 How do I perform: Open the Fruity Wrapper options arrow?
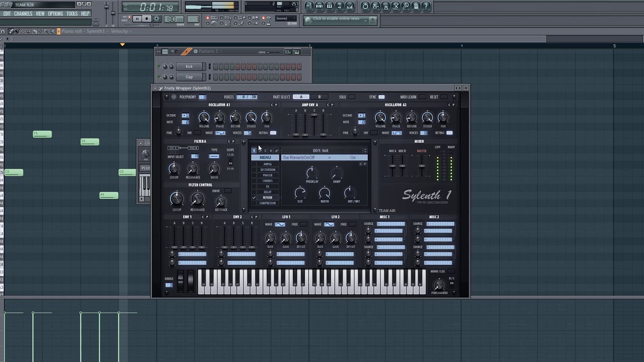click(155, 88)
